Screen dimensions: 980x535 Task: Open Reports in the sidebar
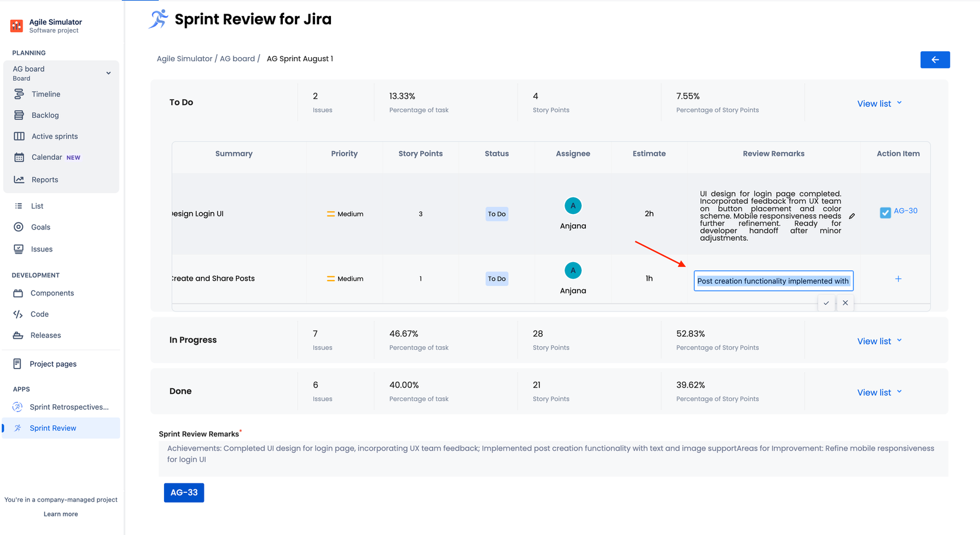(45, 180)
